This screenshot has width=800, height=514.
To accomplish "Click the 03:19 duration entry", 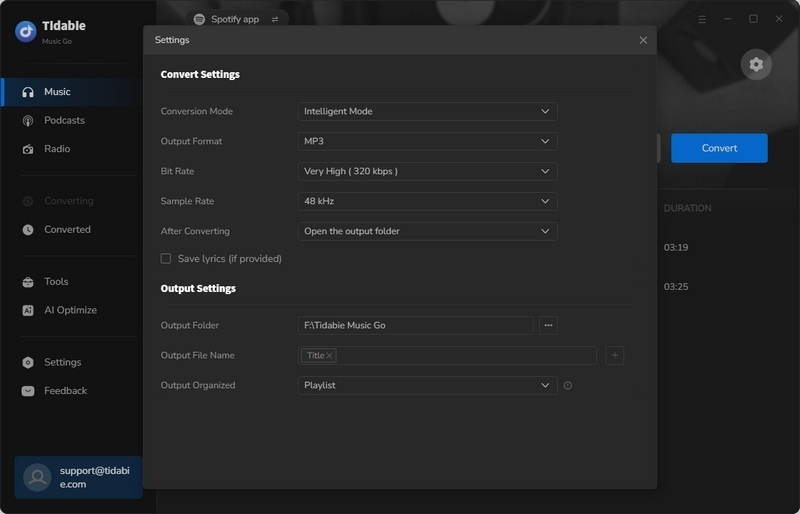I will click(x=676, y=248).
